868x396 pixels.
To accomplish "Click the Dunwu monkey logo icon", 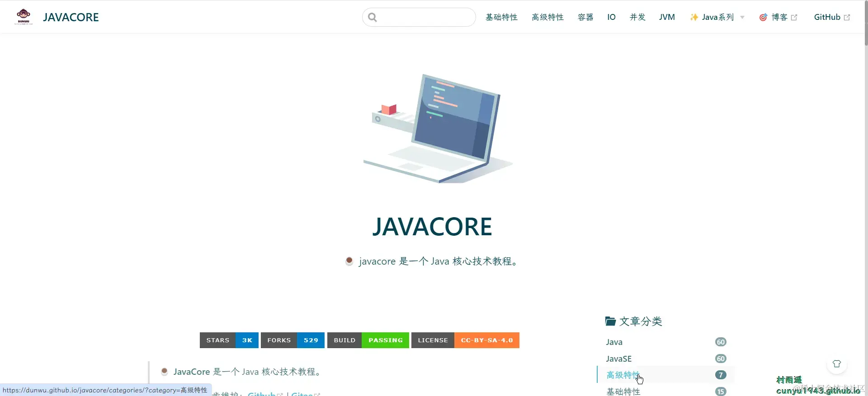I will tap(24, 17).
